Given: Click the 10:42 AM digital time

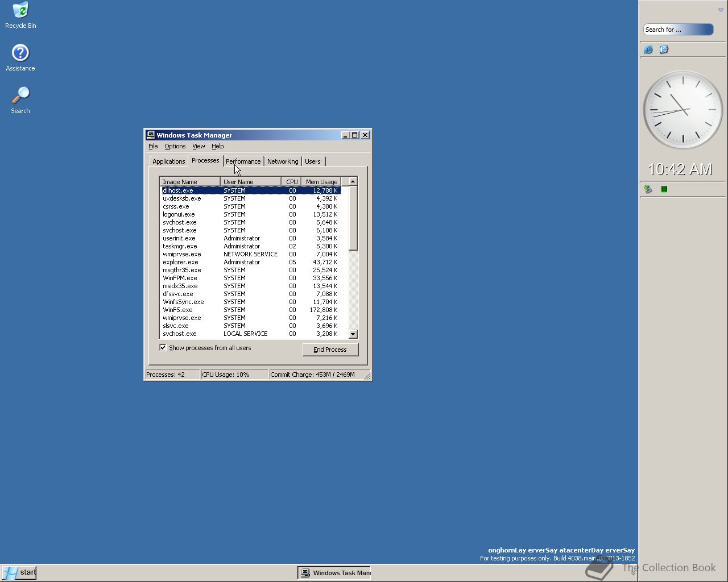Looking at the screenshot, I should tap(680, 169).
